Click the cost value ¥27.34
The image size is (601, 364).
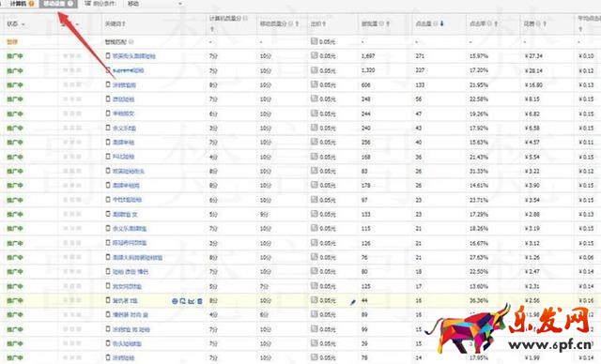tap(533, 56)
